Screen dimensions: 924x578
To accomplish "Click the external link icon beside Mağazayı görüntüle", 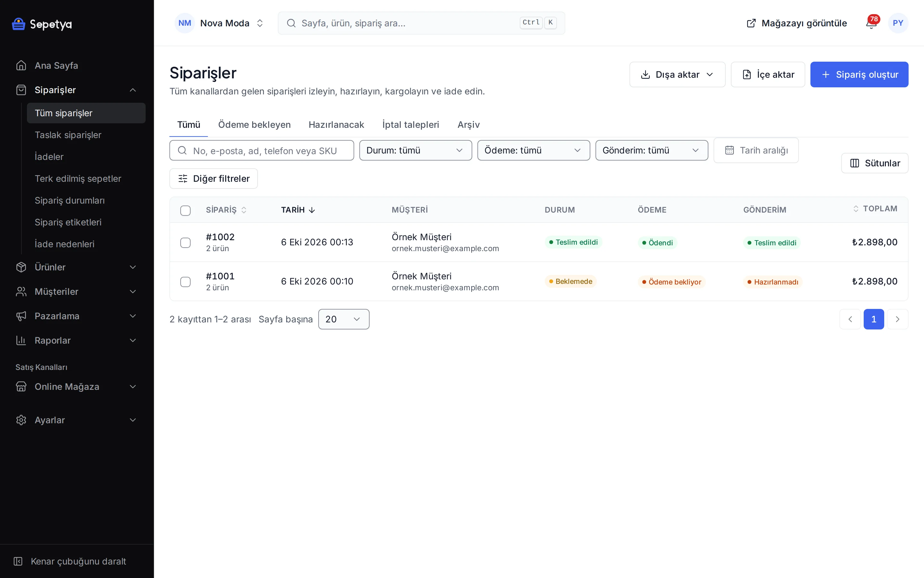I will pos(751,23).
